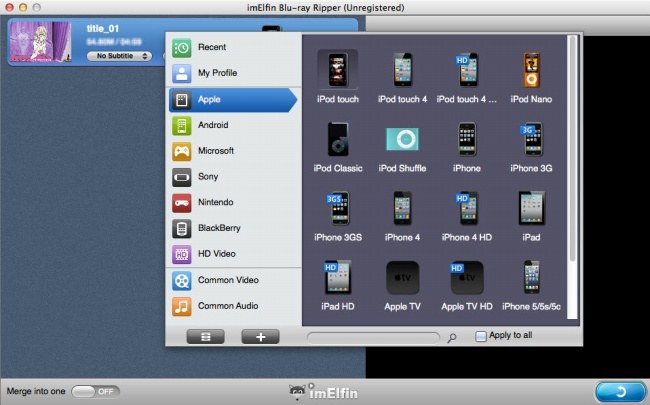Open the No Subtitle dropdown

point(119,56)
